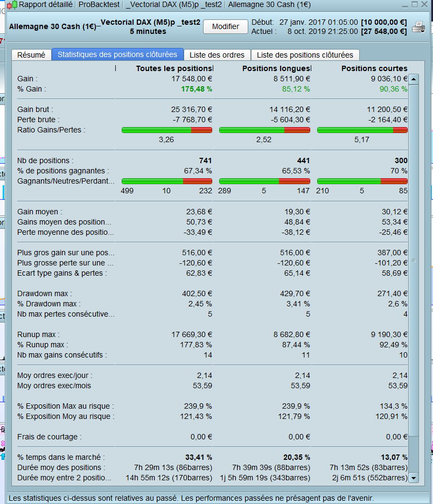
Task: Click the Positions courtes column header
Action: pos(374,68)
